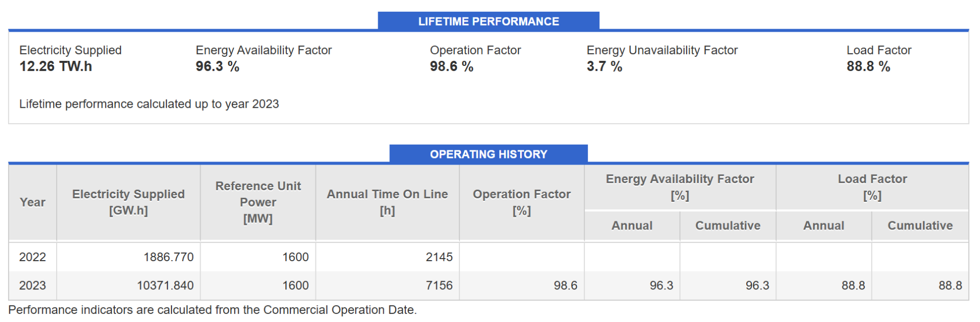This screenshot has width=980, height=322.
Task: Click the Annual Time On Line header
Action: tap(387, 202)
